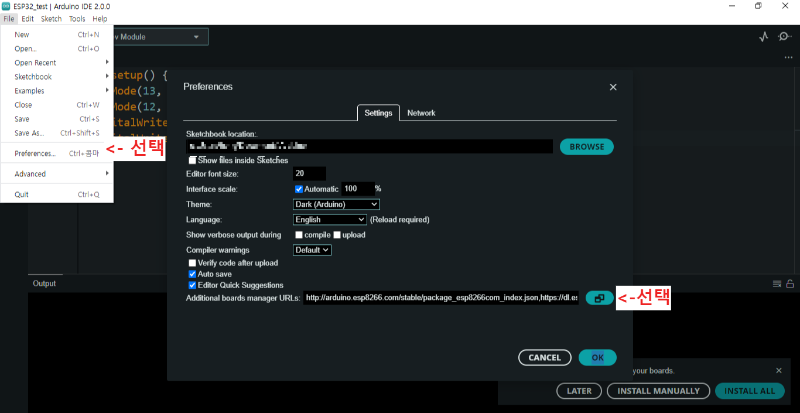Click the Arduino IDE title bar logo
800x413 pixels.
click(6, 6)
